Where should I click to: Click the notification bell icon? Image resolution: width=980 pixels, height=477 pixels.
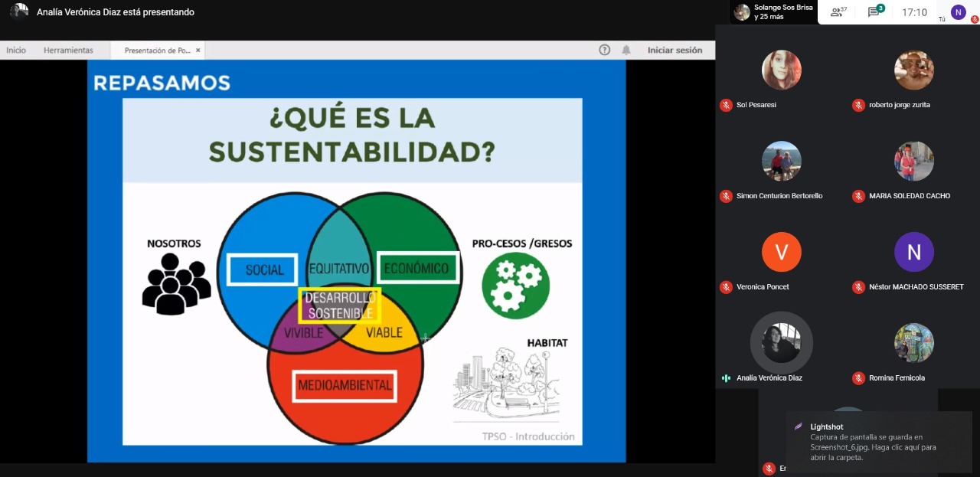pos(626,50)
